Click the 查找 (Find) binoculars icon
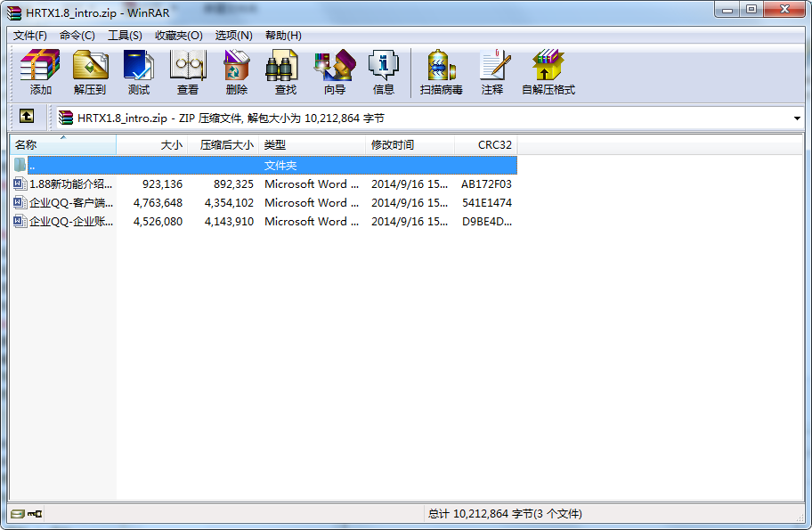This screenshot has width=812, height=530. [286, 72]
